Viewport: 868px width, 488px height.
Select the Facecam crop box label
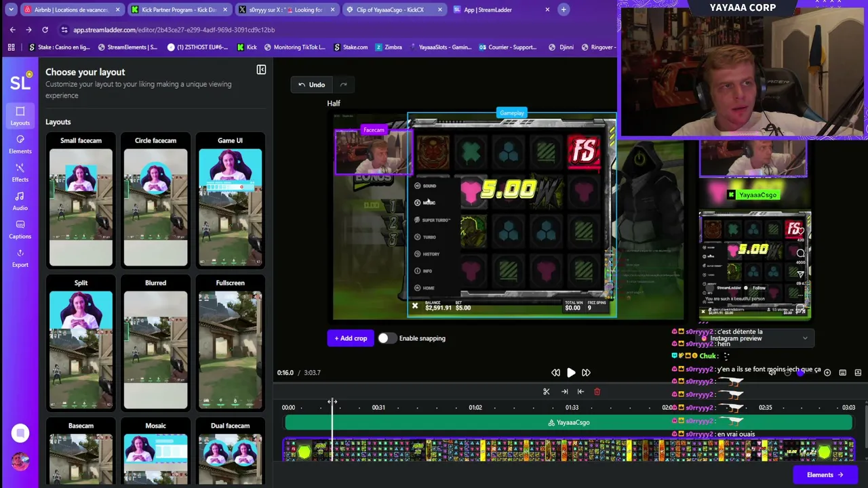point(374,130)
